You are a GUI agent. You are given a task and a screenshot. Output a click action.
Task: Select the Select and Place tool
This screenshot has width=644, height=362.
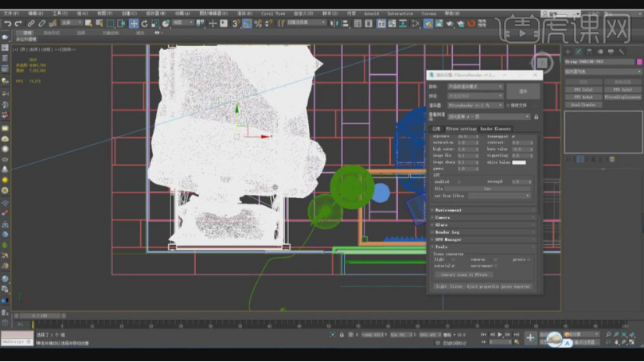tap(166, 23)
